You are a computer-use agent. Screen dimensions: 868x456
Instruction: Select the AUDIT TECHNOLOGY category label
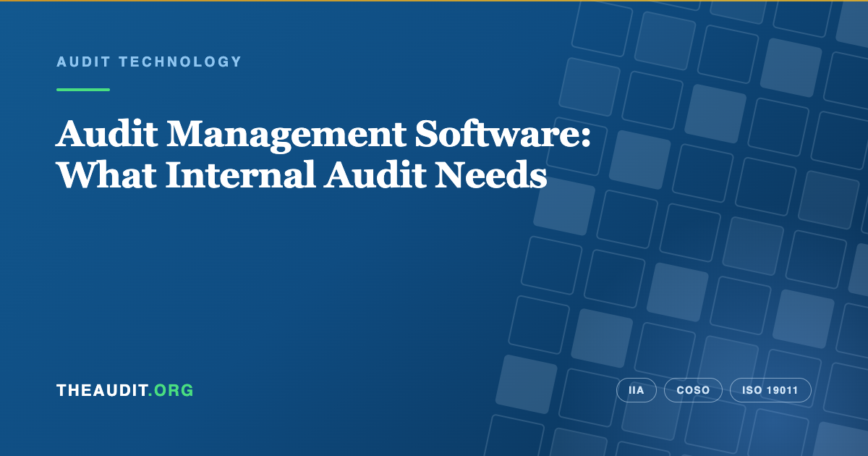click(149, 62)
